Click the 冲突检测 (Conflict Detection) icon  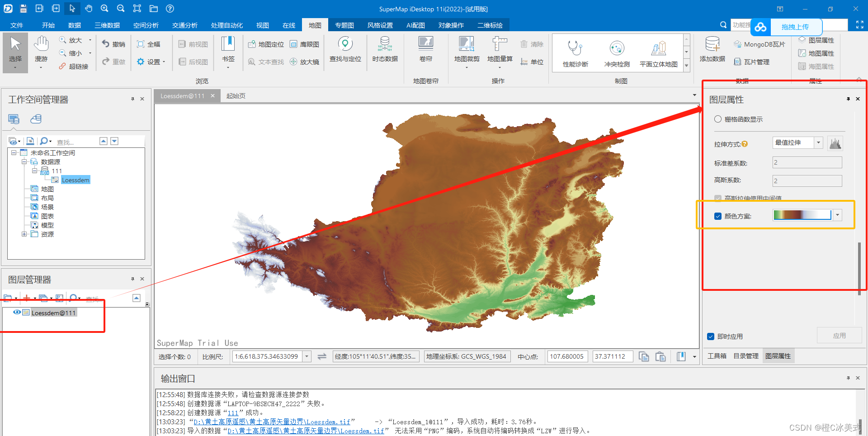point(617,50)
